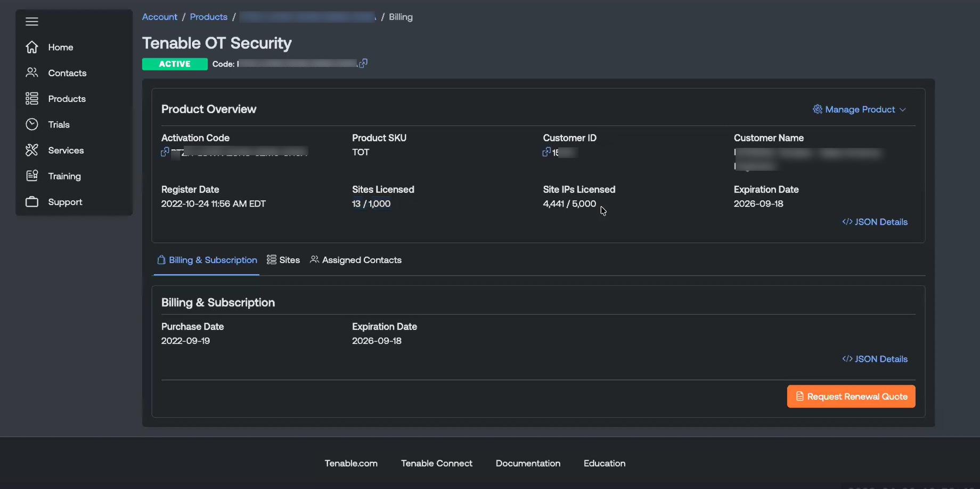Click code icon of Billing JSON Details
Image resolution: width=980 pixels, height=489 pixels.
pos(847,359)
